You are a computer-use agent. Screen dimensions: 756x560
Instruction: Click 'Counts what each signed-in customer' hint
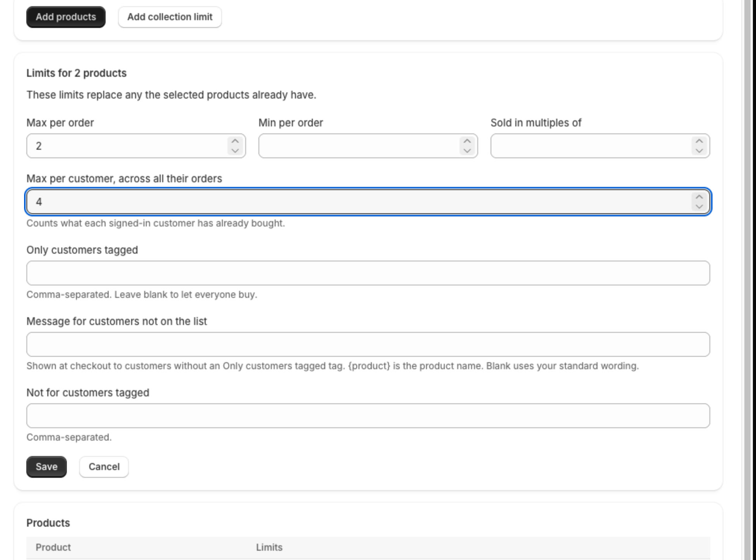click(x=156, y=223)
